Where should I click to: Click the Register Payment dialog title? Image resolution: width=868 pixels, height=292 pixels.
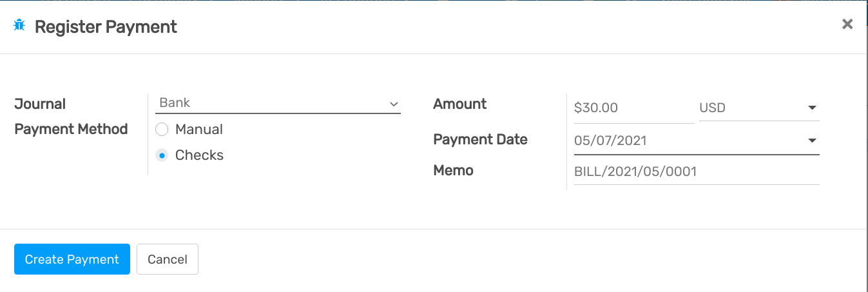click(106, 27)
